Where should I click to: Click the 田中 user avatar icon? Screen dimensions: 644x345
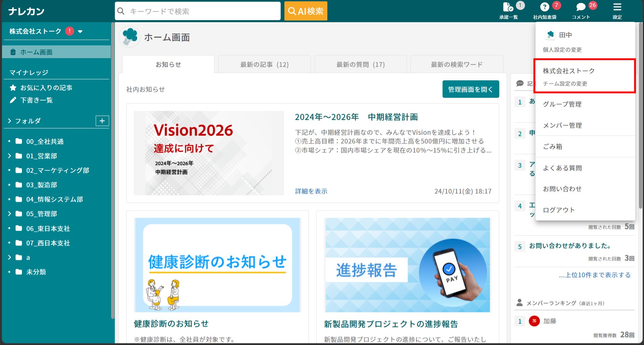[x=550, y=35]
